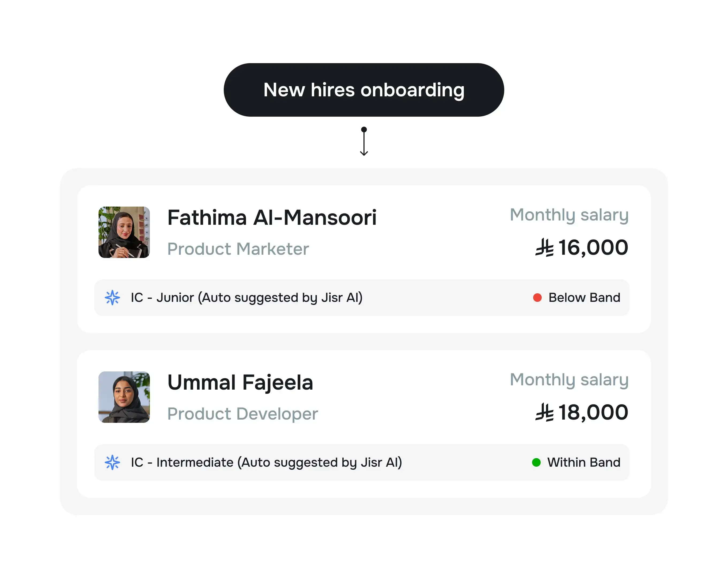This screenshot has width=728, height=578.
Task: Click the New hires onboarding pill button
Action: coord(364,90)
